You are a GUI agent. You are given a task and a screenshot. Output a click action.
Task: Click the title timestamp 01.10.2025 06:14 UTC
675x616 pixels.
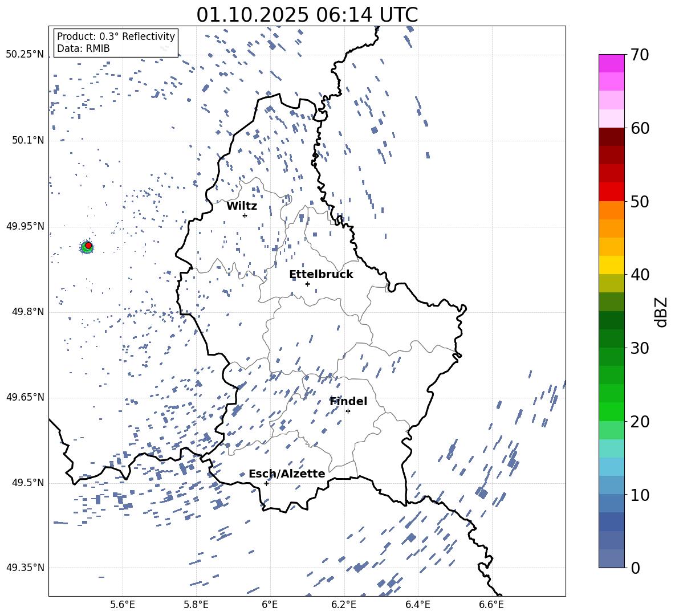pos(307,15)
